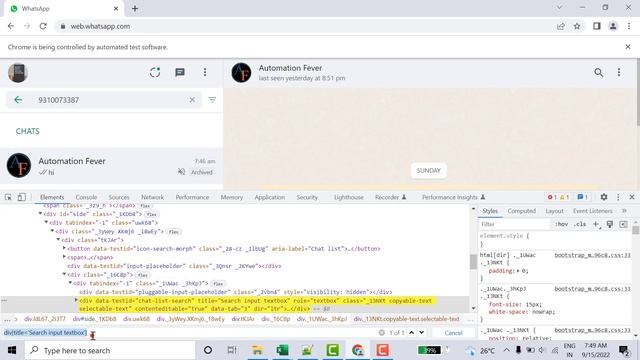Screen dimensions: 640x360
Task: Switch to Layout pane
Action: click(x=554, y=211)
